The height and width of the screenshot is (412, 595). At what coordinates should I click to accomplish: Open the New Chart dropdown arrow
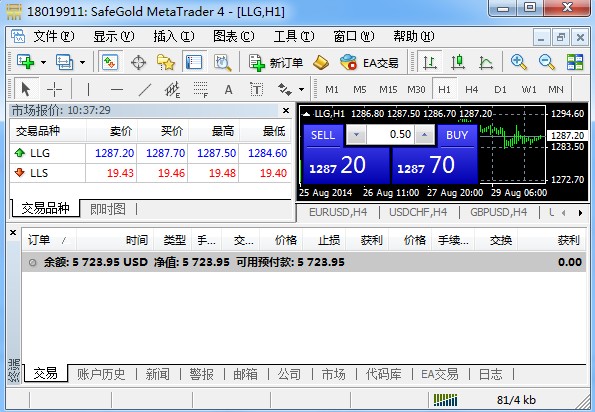[x=43, y=62]
